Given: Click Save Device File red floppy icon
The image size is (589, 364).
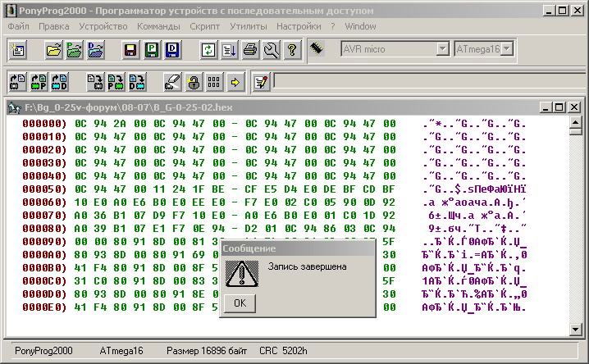Looking at the screenshot, I should tap(130, 50).
